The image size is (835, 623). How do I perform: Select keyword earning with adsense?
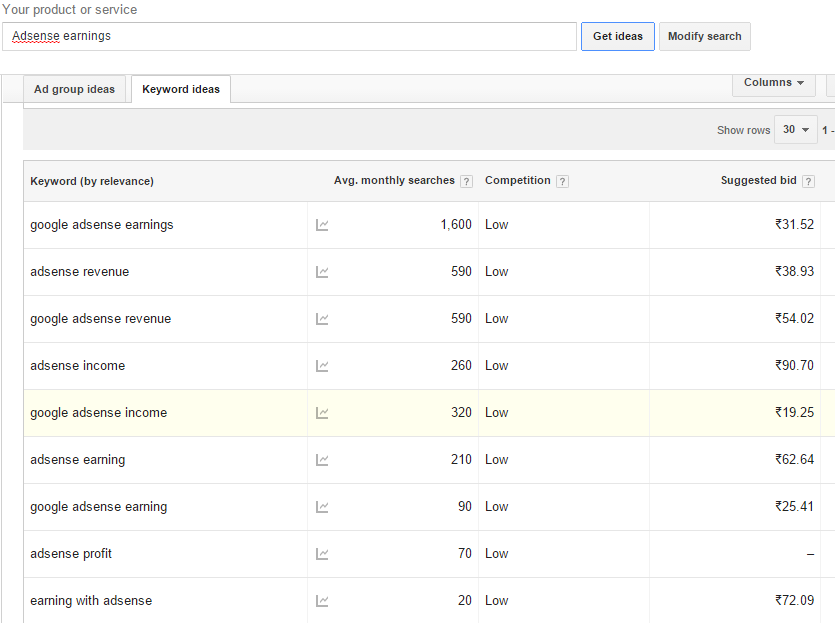click(91, 601)
